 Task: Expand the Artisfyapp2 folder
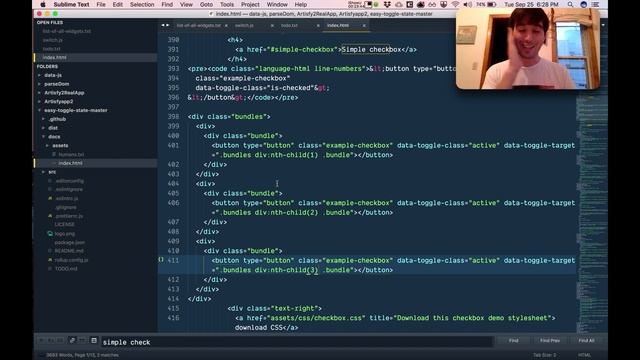click(x=59, y=102)
